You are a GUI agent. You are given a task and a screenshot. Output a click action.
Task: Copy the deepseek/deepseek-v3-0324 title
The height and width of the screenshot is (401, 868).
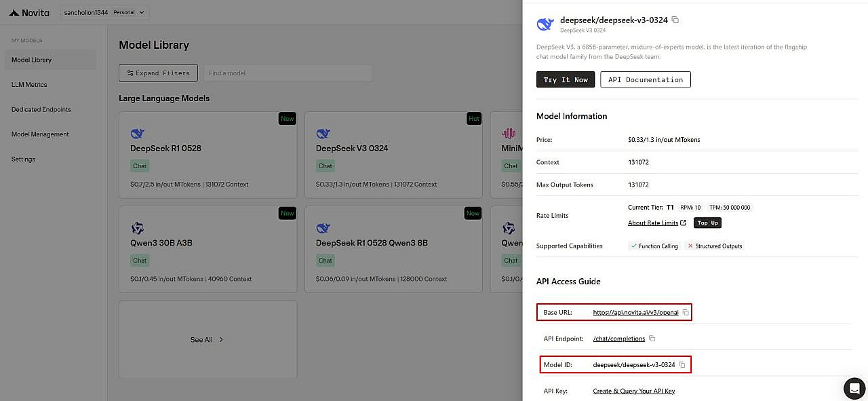675,20
